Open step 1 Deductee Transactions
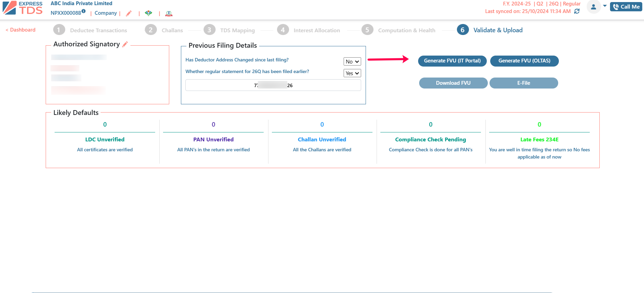 click(x=90, y=30)
